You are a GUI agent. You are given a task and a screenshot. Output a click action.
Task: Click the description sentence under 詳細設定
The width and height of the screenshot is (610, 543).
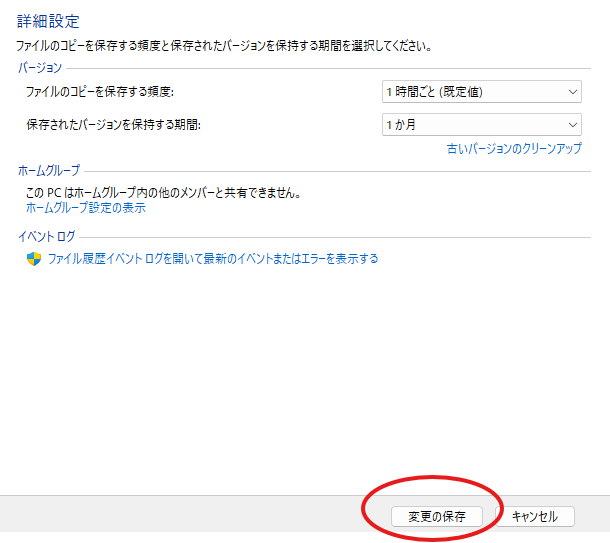pos(224,46)
